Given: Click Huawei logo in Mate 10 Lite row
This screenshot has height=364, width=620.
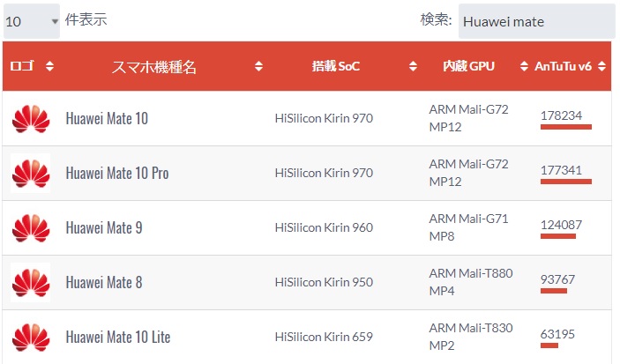Looking at the screenshot, I should coord(31,338).
